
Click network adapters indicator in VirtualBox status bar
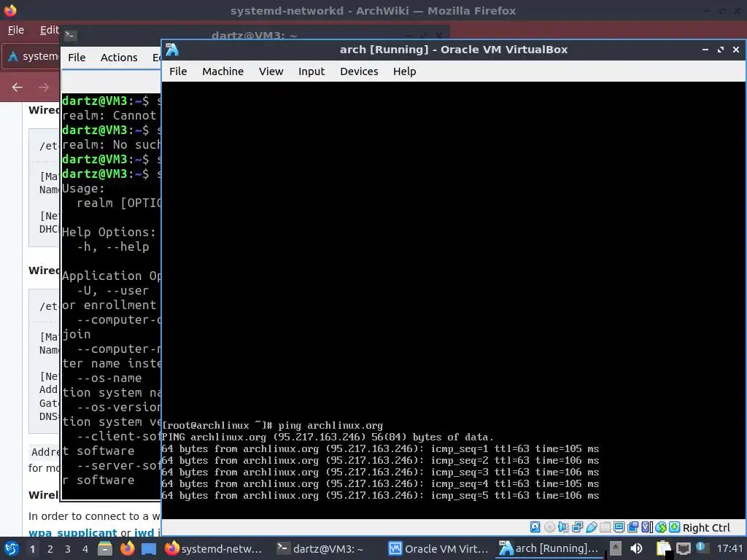pos(578,527)
